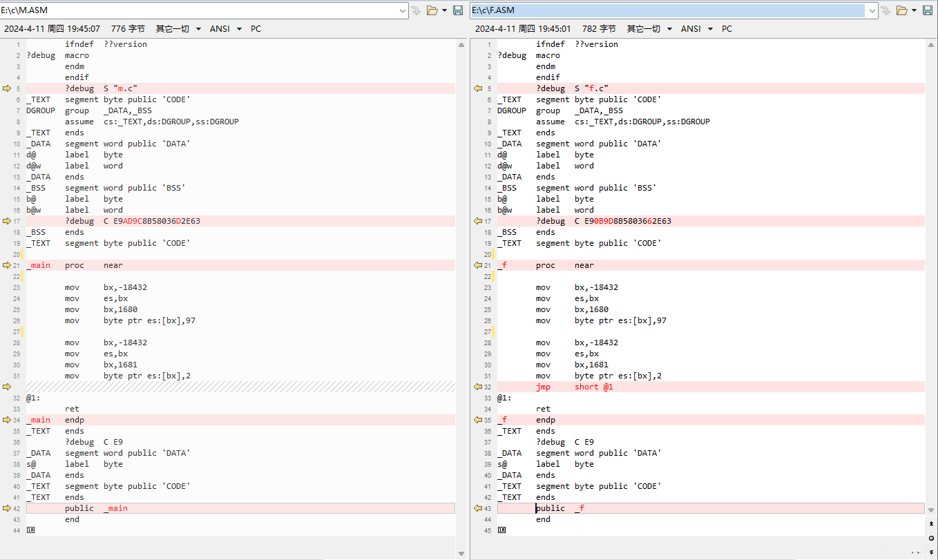Click the left pane's open file folder icon
The image size is (938, 560).
pyautogui.click(x=432, y=10)
